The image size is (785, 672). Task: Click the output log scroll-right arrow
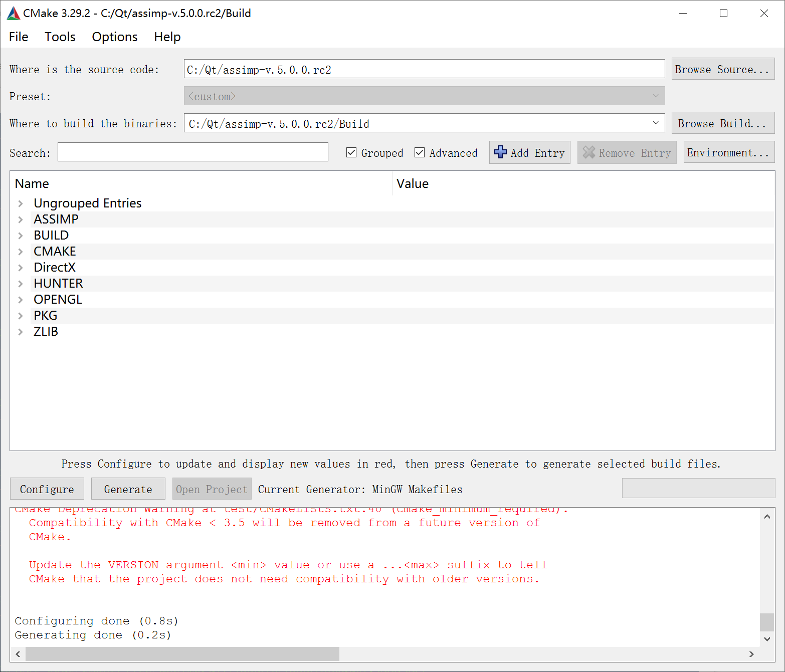click(x=751, y=654)
